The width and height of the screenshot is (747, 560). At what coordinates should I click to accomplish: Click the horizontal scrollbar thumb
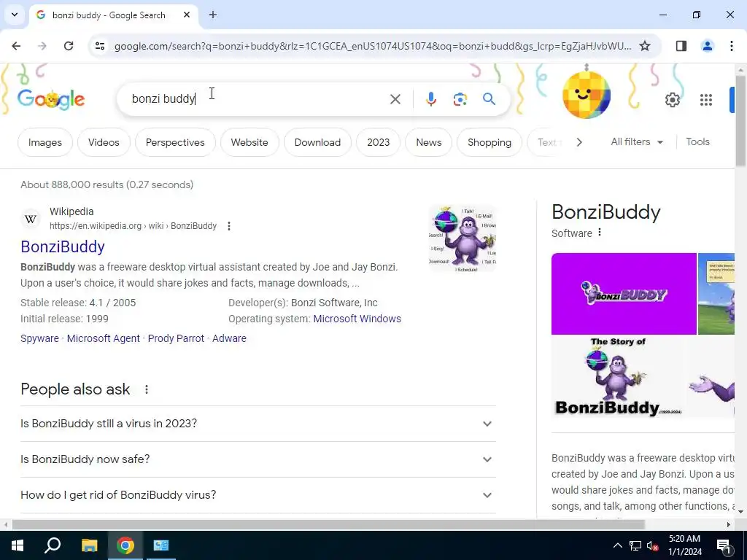[x=328, y=524]
